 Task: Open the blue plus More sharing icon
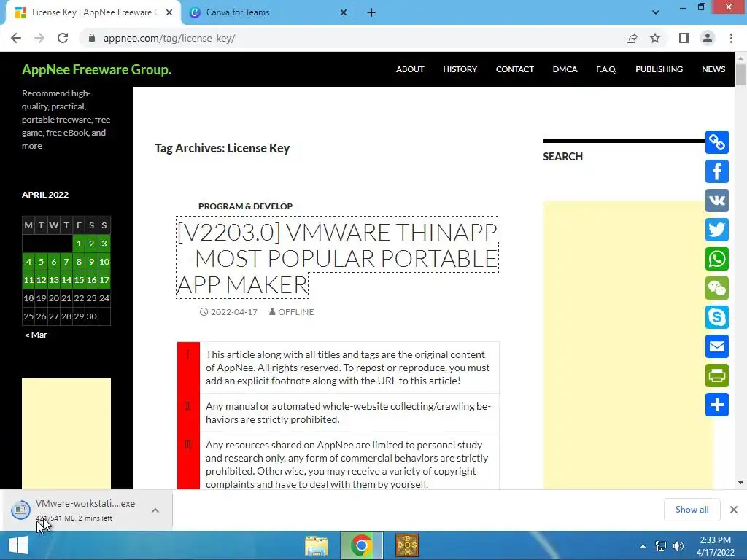coord(717,405)
